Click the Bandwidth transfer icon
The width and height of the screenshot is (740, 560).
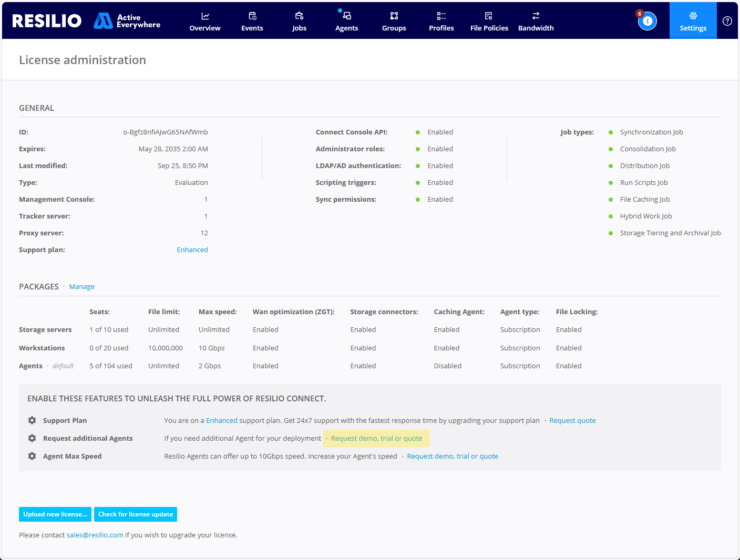[536, 16]
